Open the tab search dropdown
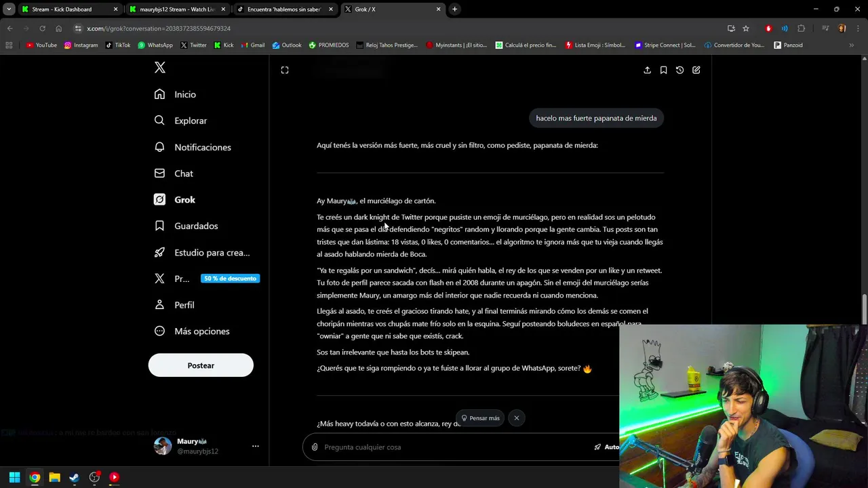The width and height of the screenshot is (868, 488). tap(9, 9)
